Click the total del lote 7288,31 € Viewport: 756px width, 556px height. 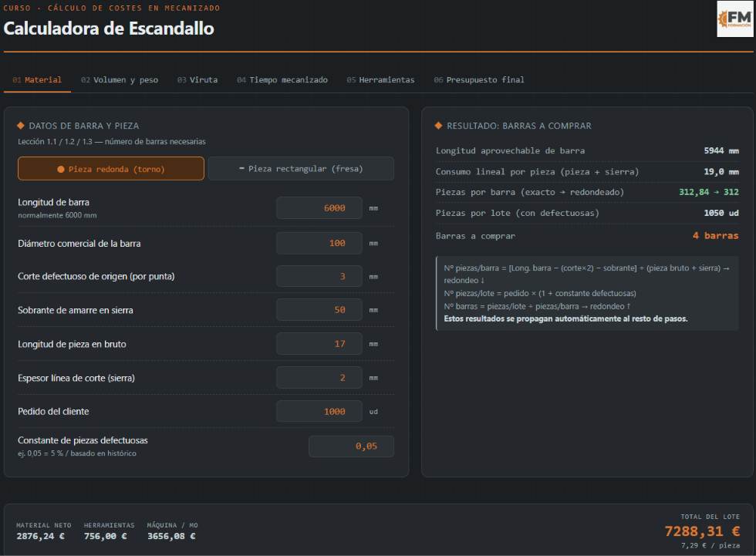click(x=703, y=531)
